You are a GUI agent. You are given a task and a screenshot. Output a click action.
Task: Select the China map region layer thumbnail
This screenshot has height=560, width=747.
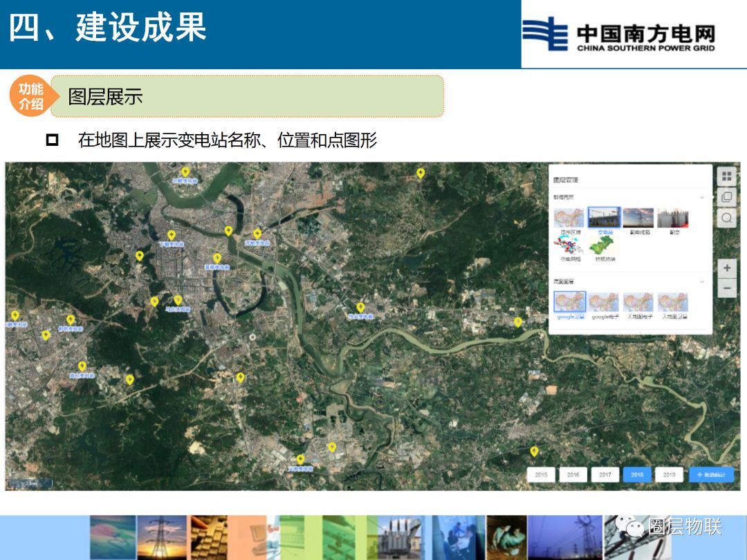[569, 218]
